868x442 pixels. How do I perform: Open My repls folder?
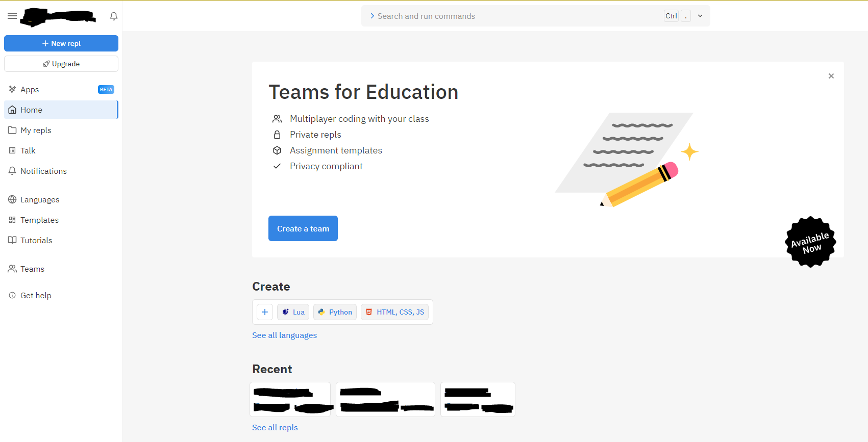tap(61, 130)
